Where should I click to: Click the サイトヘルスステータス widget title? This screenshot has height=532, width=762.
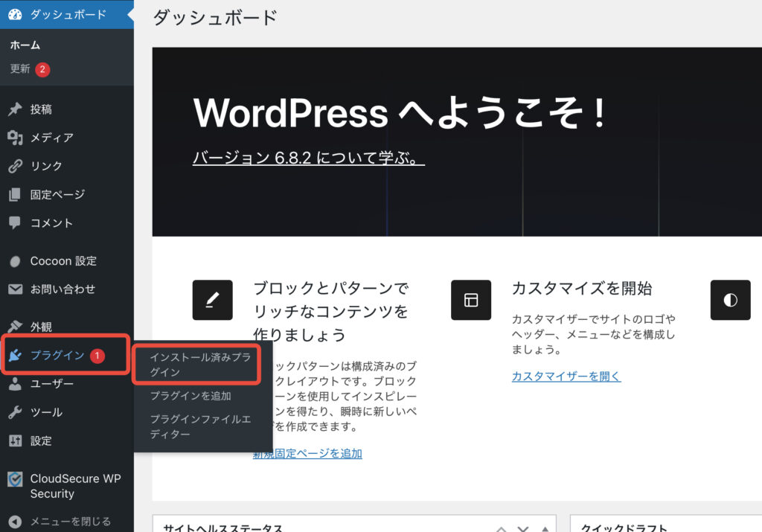point(222,528)
